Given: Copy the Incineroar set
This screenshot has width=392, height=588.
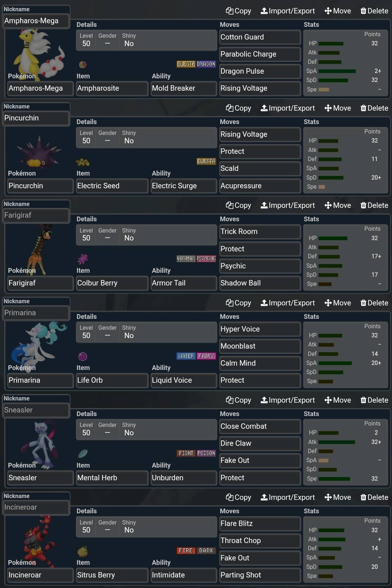Looking at the screenshot, I should click(238, 497).
